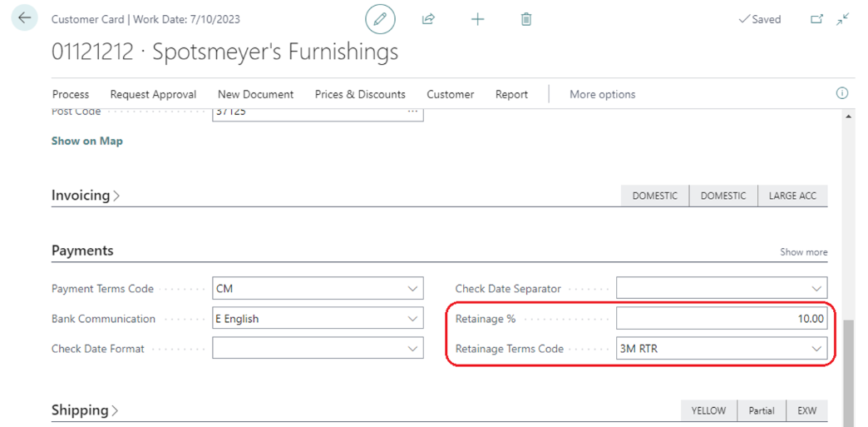Click the Check Date Separator label
This screenshot has height=427, width=868.
[508, 289]
